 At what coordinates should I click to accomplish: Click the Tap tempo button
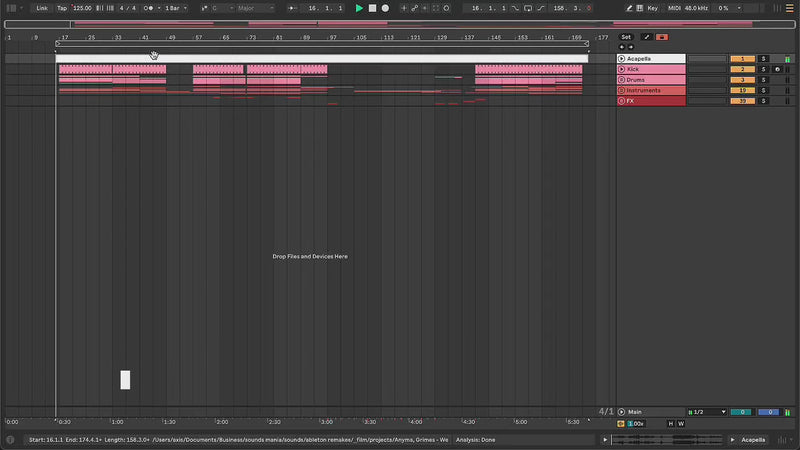pos(61,8)
